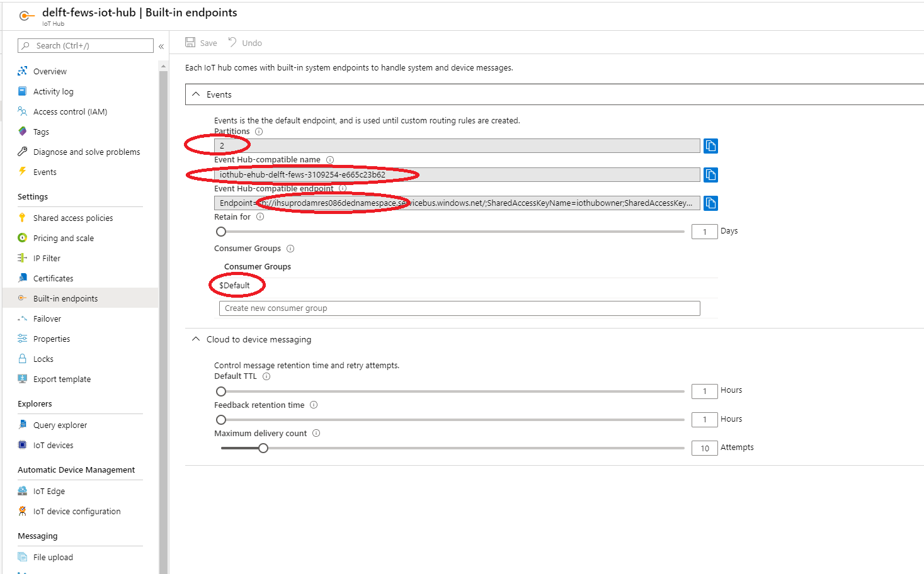
Task: Open Shared access policies settings
Action: [x=73, y=218]
